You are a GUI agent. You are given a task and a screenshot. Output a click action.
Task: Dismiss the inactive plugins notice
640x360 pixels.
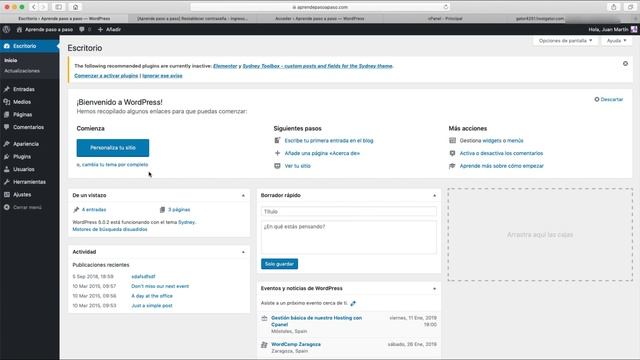pos(625,64)
